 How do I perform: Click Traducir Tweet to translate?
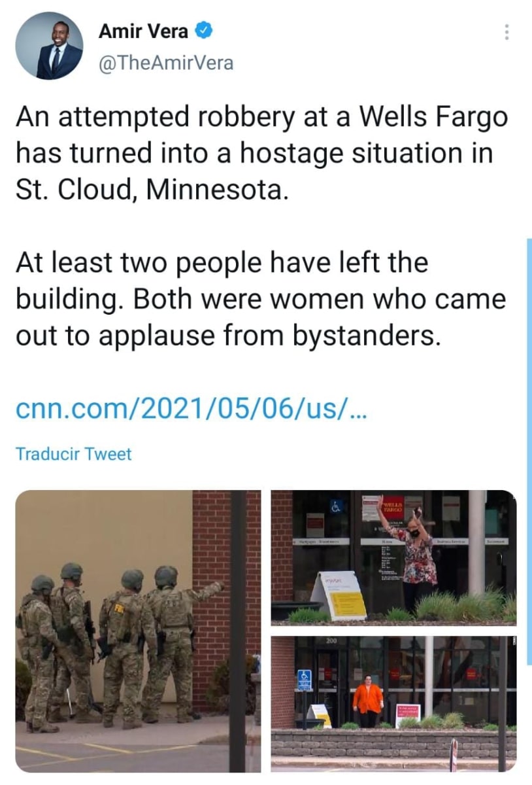[73, 454]
